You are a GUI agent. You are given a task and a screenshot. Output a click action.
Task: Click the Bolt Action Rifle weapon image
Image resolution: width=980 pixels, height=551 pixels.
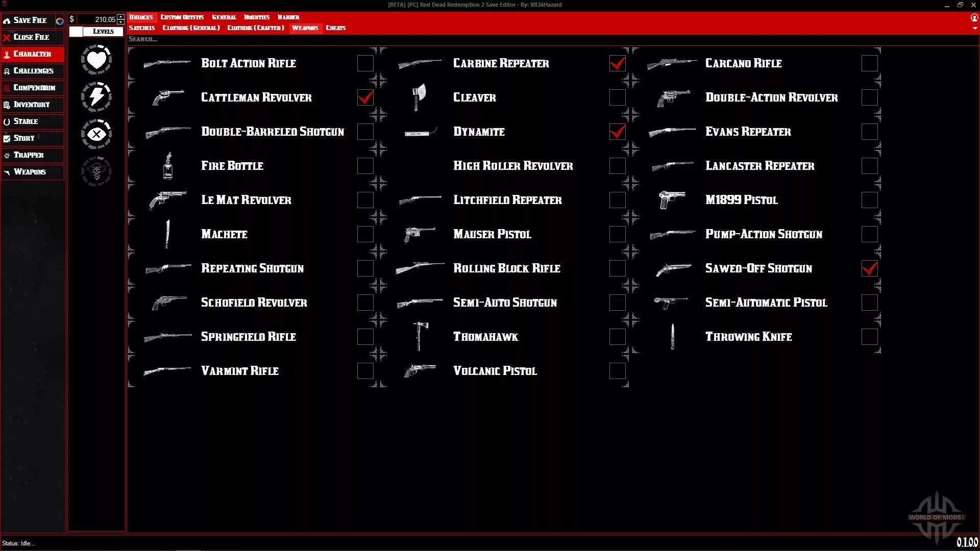167,64
